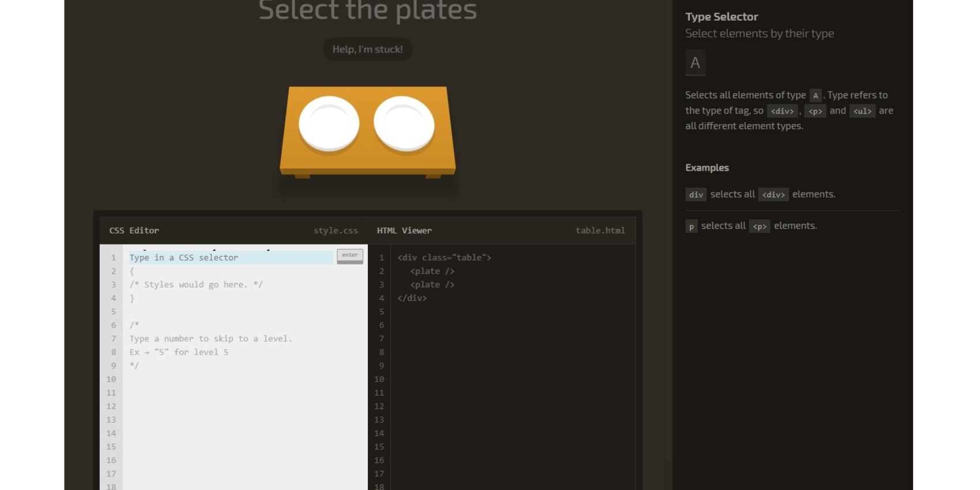The image size is (980, 490).
Task: Click the <div> tag in example row
Action: 774,194
